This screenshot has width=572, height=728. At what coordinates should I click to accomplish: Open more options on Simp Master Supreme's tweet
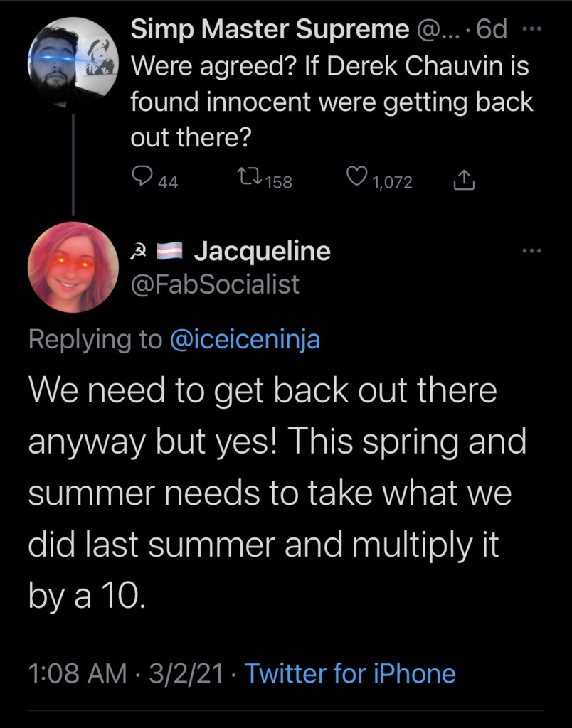click(x=531, y=31)
